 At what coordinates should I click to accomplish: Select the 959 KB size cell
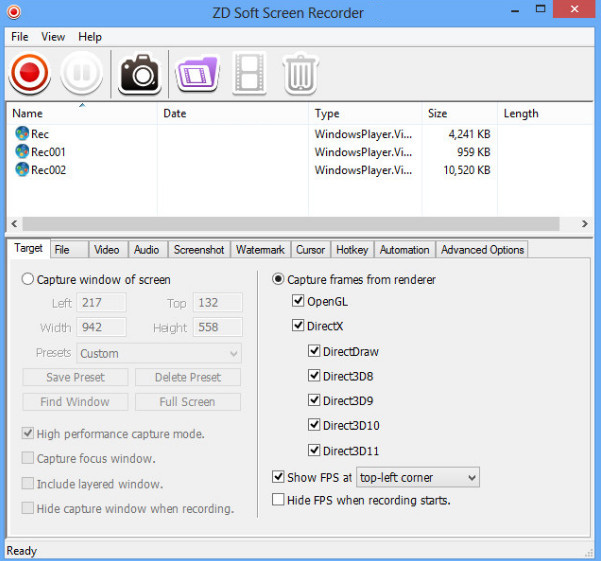click(x=473, y=152)
